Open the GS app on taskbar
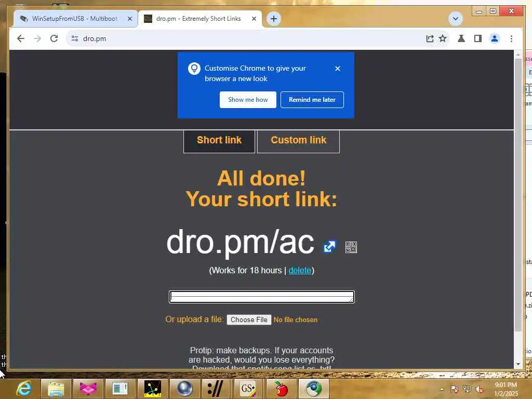This screenshot has height=399, width=532. coord(249,389)
